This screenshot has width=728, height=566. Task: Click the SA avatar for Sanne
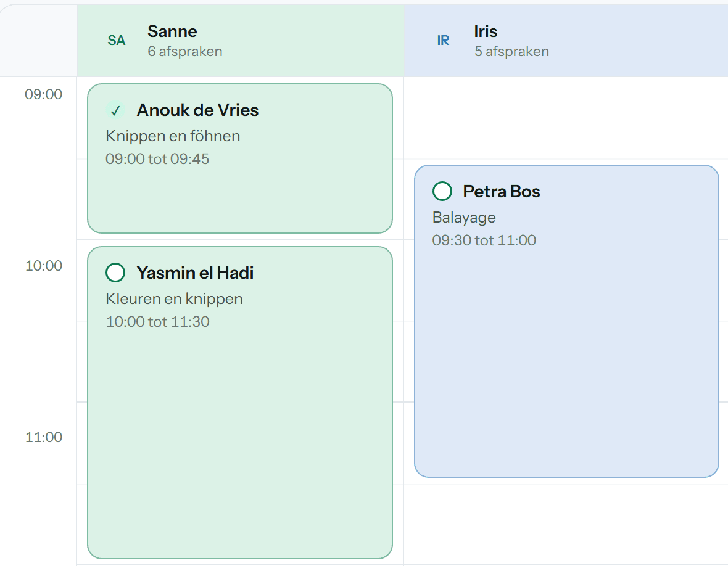point(117,40)
